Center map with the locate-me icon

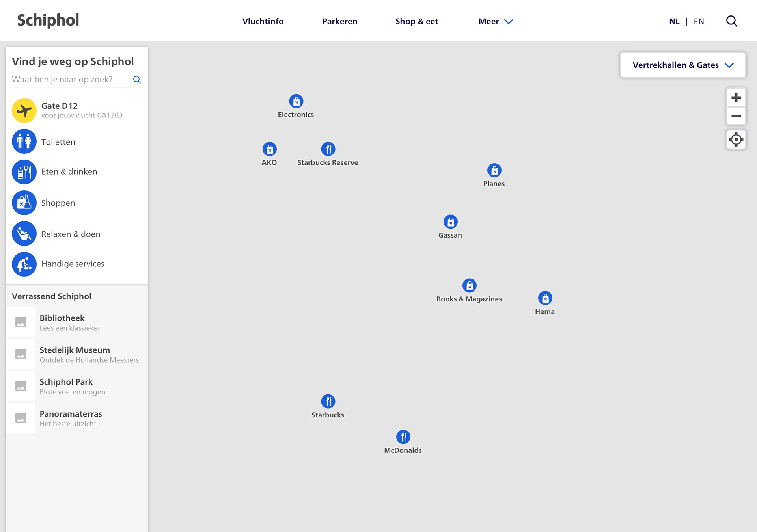[x=736, y=140]
